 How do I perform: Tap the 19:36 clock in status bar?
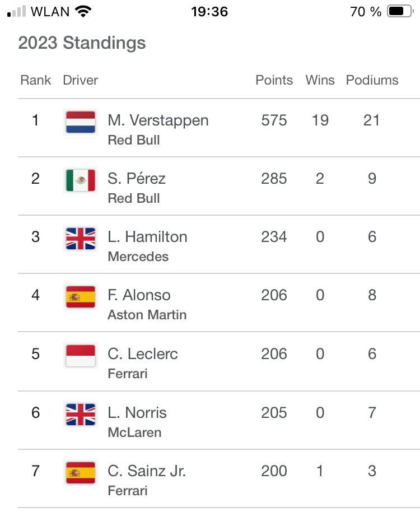[x=209, y=11]
